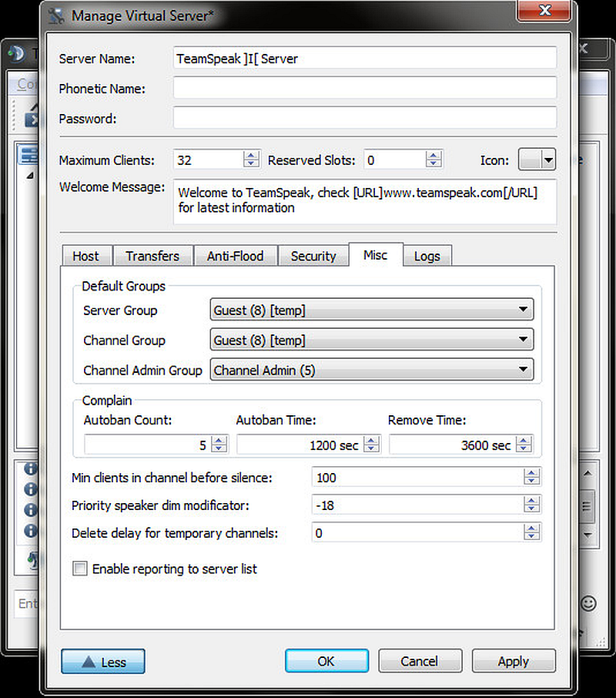Increase Autoban Time with up arrow
This screenshot has height=698, width=616.
click(x=371, y=440)
